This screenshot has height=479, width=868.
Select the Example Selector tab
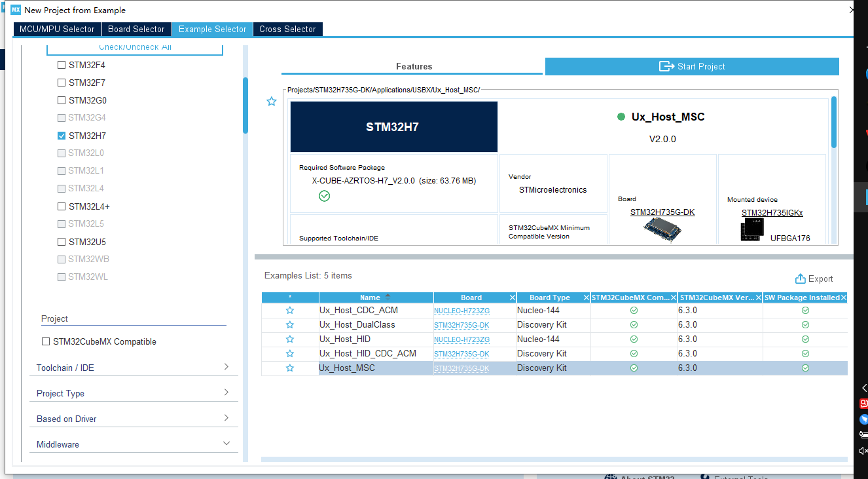point(212,29)
